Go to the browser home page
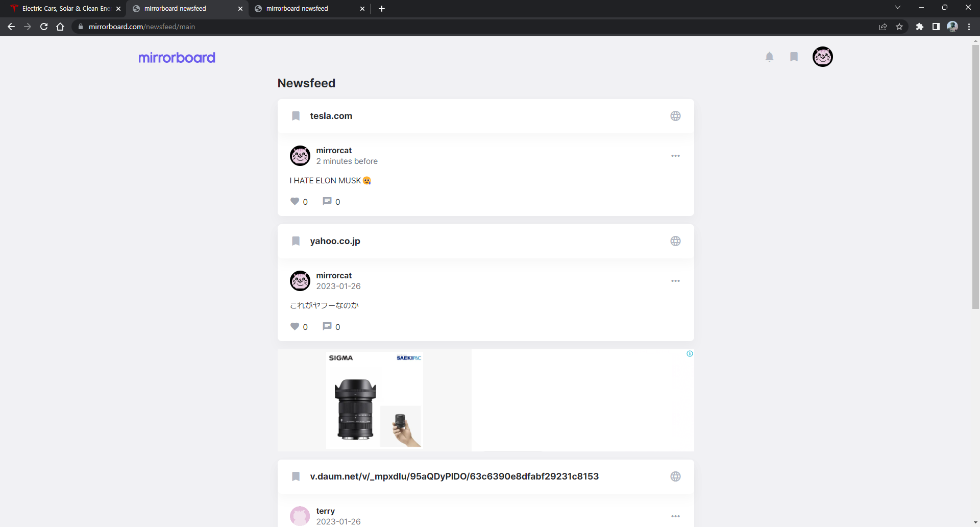 [60, 27]
